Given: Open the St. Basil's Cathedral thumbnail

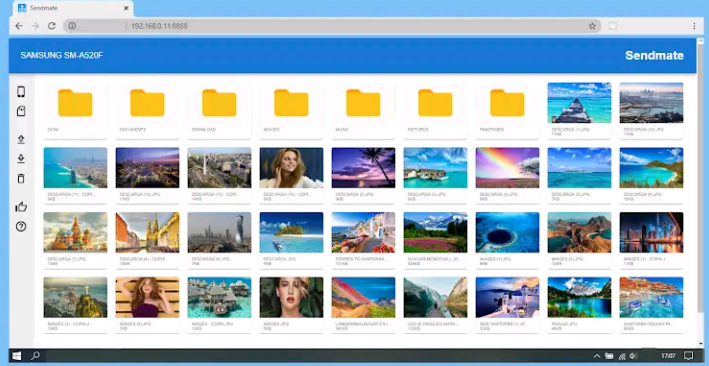Looking at the screenshot, I should (75, 232).
